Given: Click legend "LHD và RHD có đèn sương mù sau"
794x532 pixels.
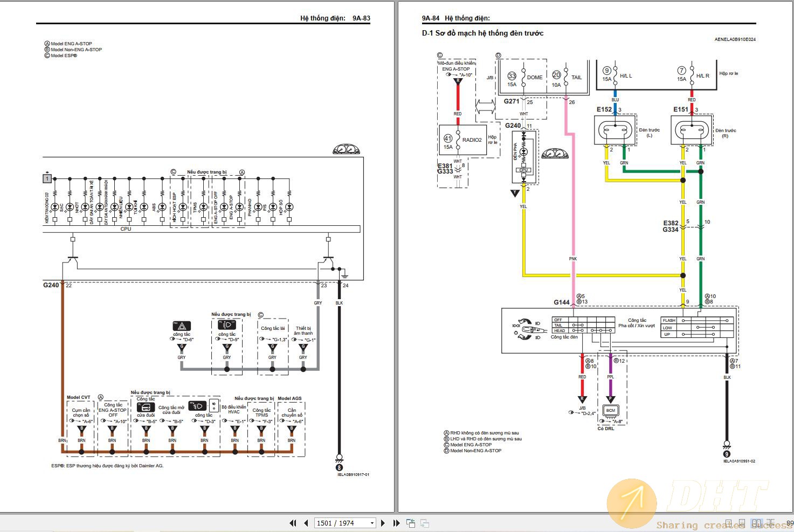Looking at the screenshot, I should [482, 439].
